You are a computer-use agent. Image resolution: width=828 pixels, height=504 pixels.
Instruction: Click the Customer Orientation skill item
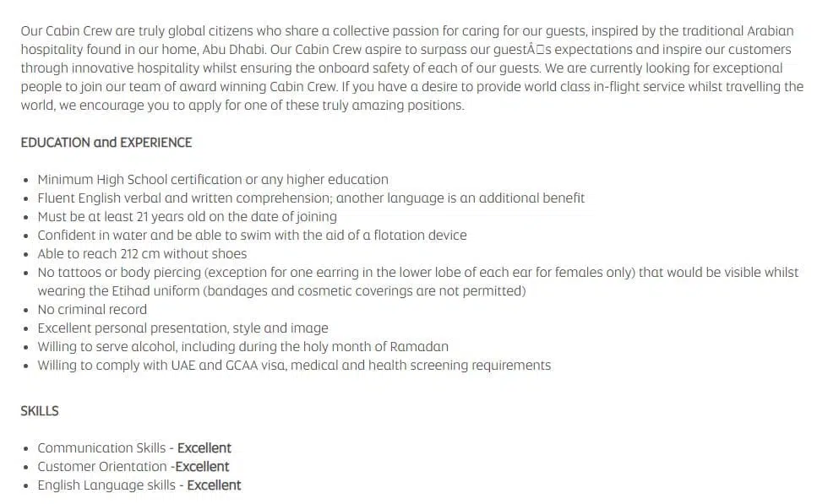pyautogui.click(x=133, y=467)
